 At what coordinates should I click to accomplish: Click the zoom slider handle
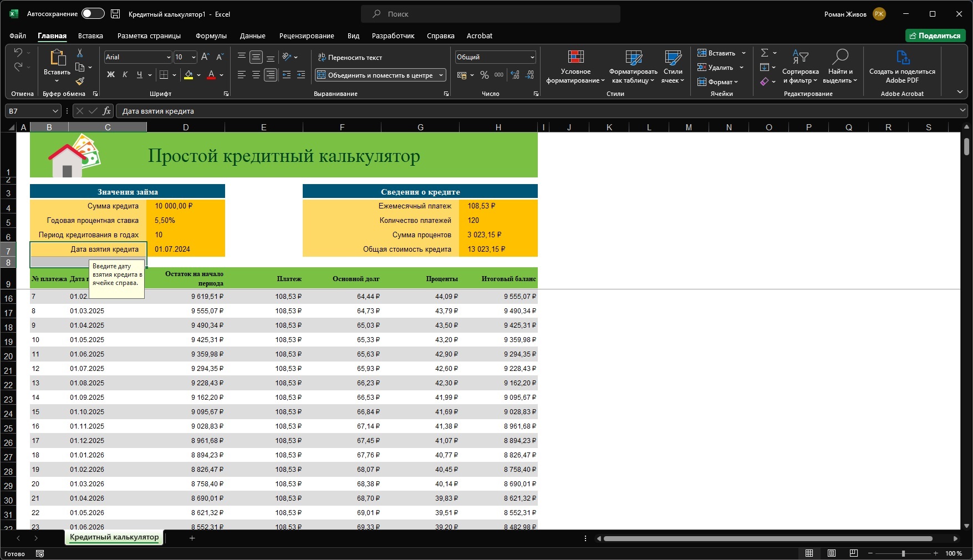coord(903,553)
